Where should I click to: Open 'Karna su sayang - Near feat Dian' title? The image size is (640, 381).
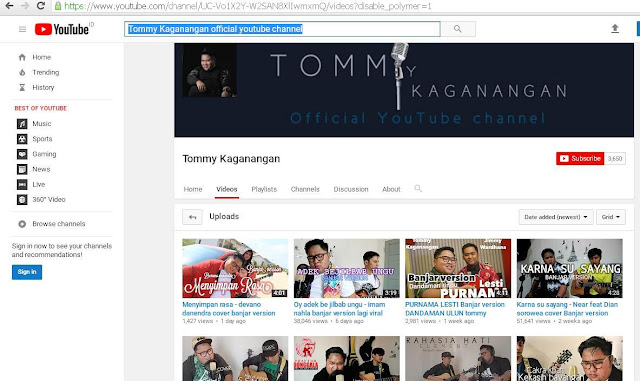pos(567,309)
